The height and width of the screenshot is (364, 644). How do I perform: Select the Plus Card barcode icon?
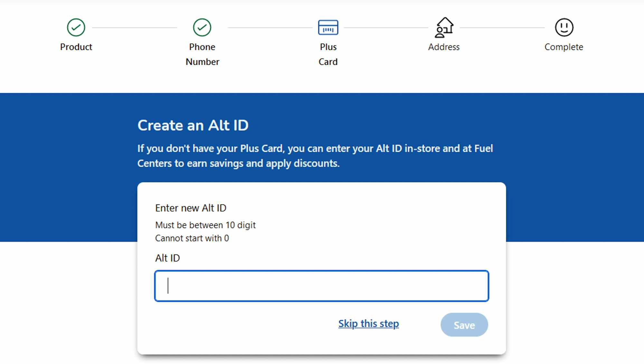click(328, 27)
